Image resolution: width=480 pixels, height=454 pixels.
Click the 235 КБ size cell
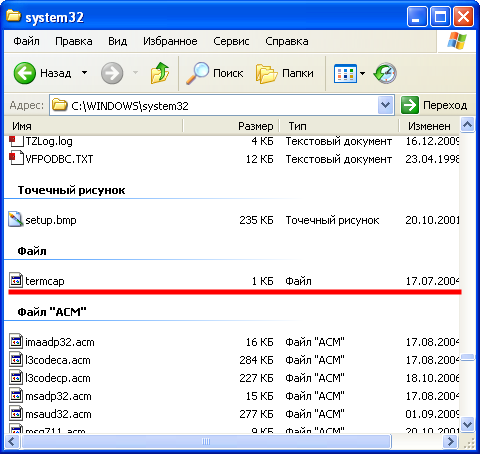256,220
